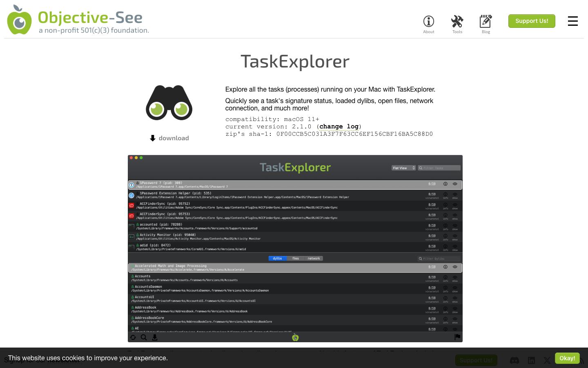Screen dimensions: 588x368
Task: Click the TaskExplorer page heading
Action: (295, 61)
